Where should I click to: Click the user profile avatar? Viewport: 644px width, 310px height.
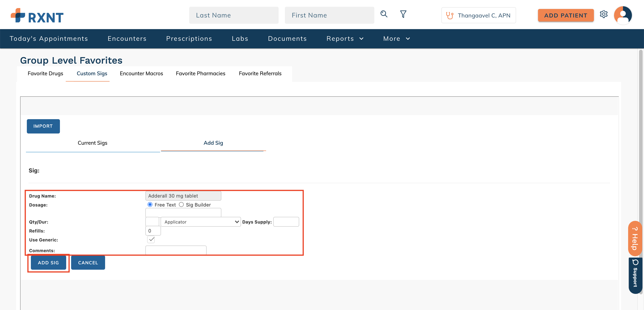pyautogui.click(x=623, y=15)
